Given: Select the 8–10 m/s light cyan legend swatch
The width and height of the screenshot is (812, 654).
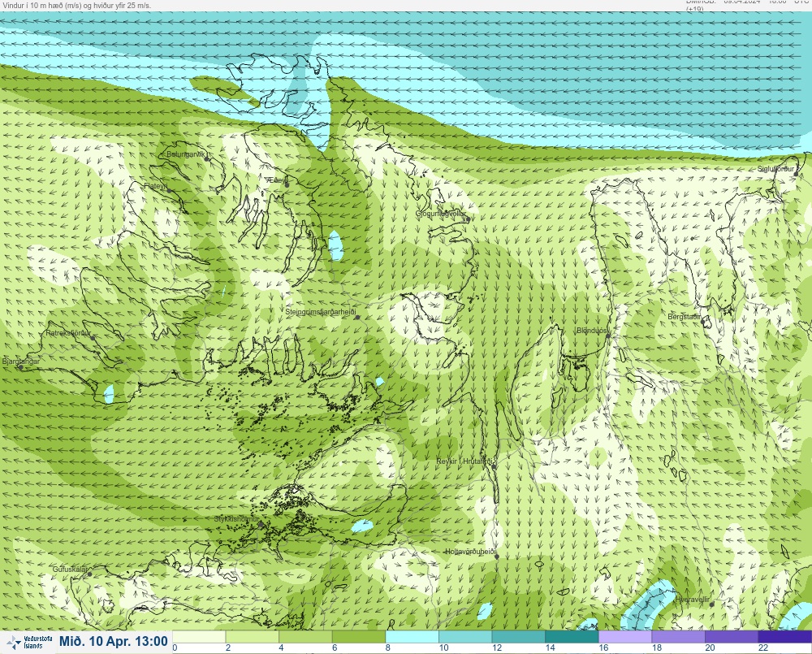Looking at the screenshot, I should tap(412, 636).
